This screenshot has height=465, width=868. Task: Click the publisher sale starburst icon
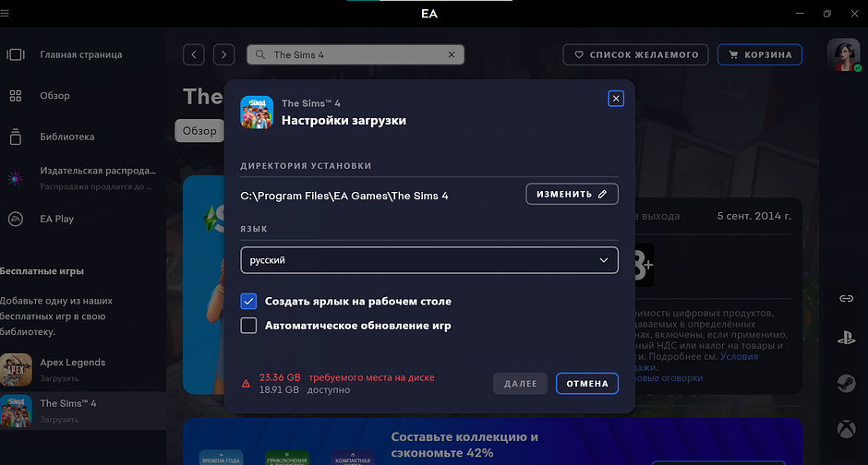click(x=16, y=178)
